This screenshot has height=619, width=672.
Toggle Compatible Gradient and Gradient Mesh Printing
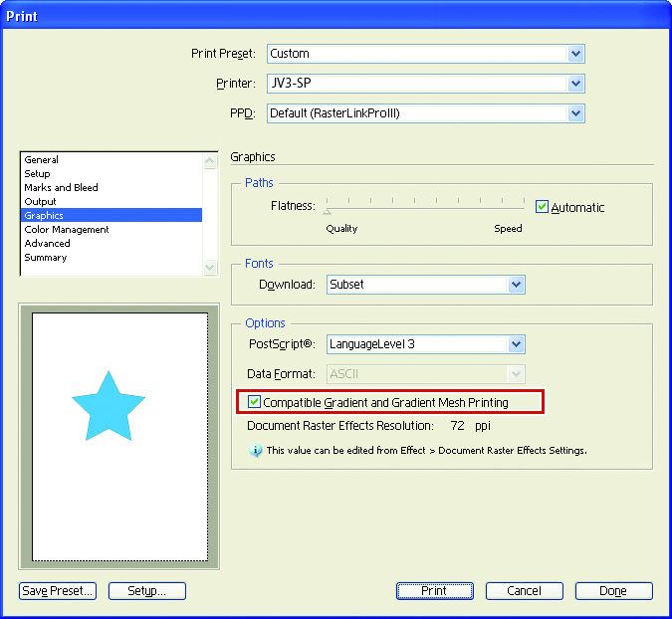[255, 402]
